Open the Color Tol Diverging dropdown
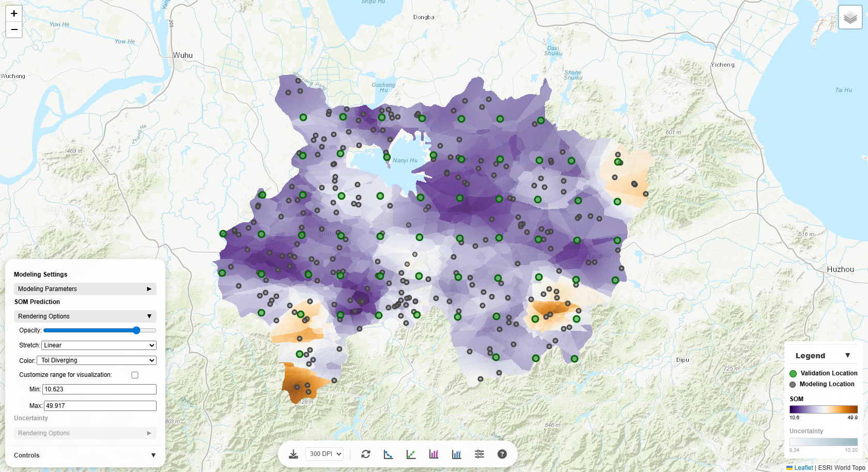 (97, 360)
